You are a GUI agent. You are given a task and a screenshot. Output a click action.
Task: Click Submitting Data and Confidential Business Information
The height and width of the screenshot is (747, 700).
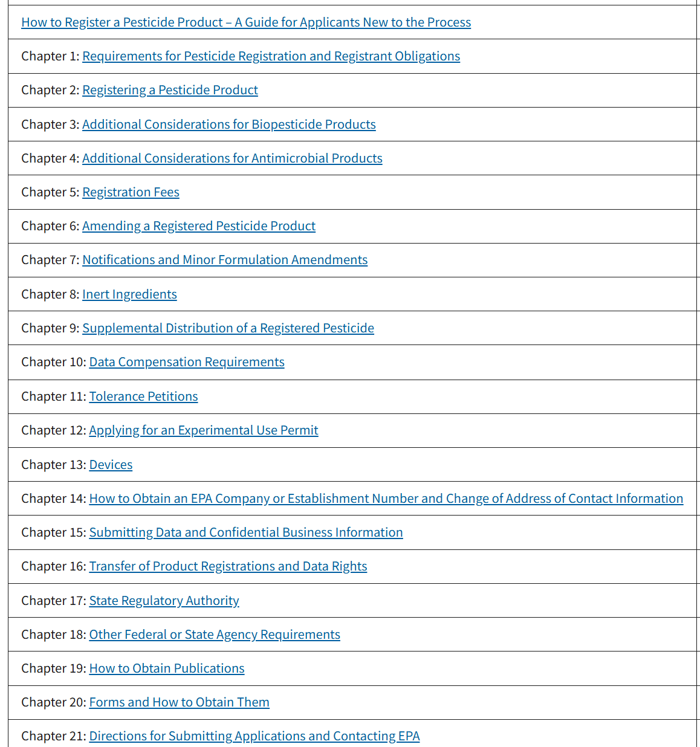click(x=245, y=532)
